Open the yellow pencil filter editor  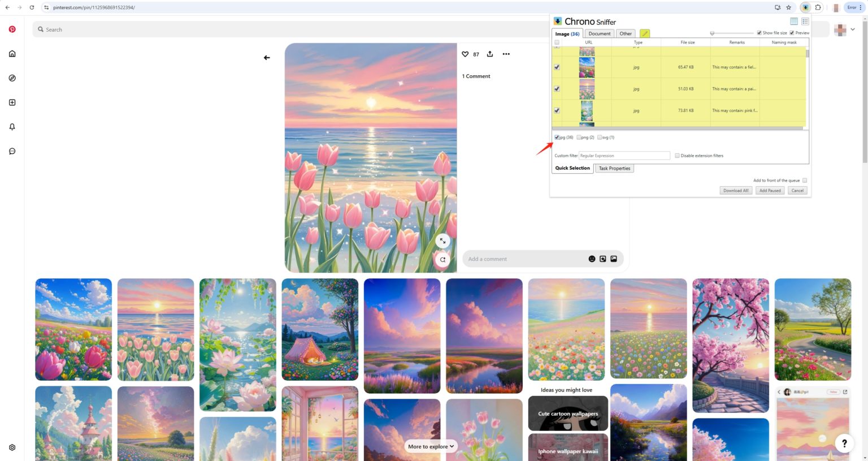pos(644,33)
